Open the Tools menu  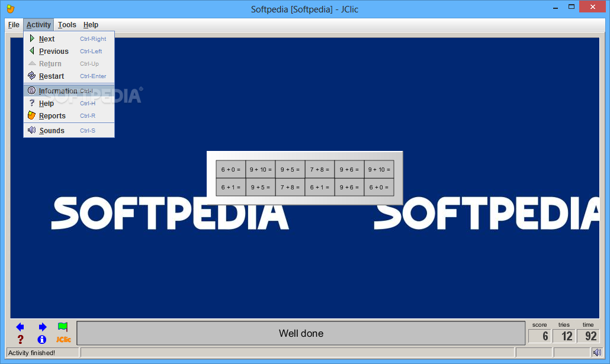(67, 24)
